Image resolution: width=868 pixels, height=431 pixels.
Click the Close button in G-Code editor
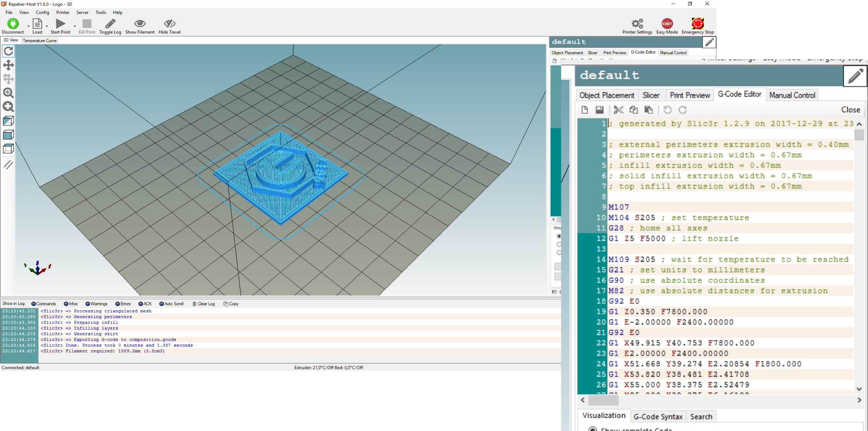[x=850, y=110]
